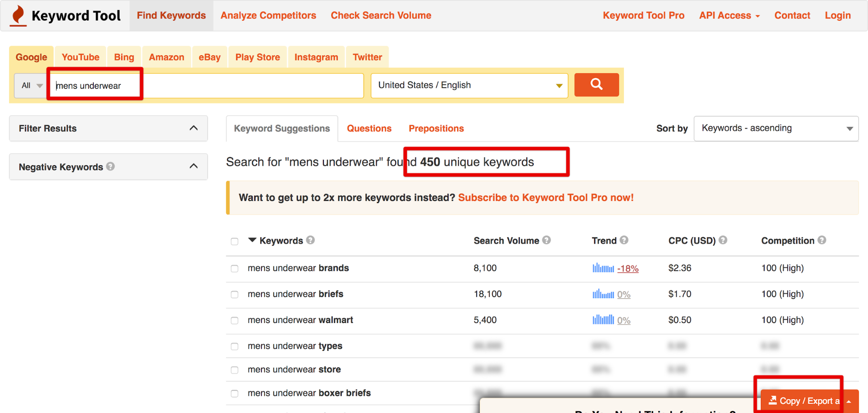This screenshot has height=413, width=868.
Task: Click Subscribe to Keyword Tool Pro link
Action: coord(546,198)
